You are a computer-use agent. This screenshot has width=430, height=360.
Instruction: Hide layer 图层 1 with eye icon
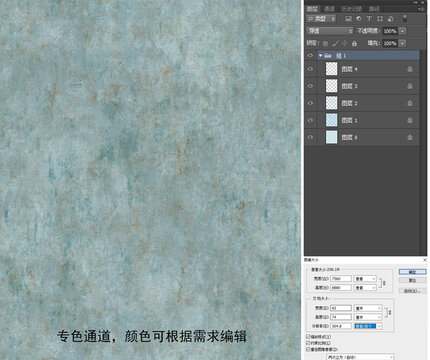point(310,120)
